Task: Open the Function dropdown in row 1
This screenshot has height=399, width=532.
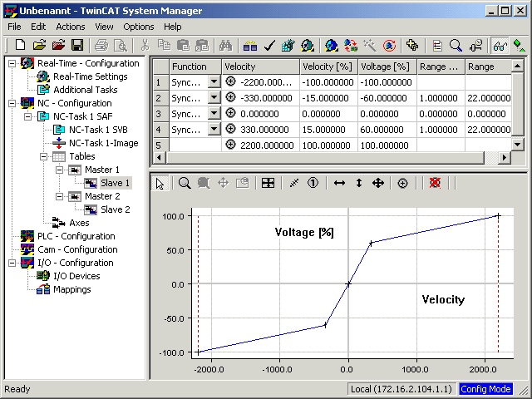Action: pos(214,81)
